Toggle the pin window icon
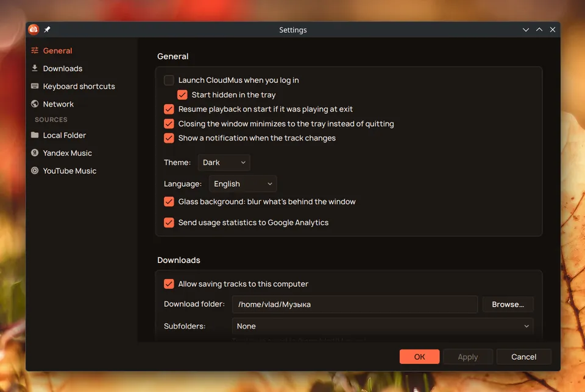The width and height of the screenshot is (585, 392). click(47, 29)
